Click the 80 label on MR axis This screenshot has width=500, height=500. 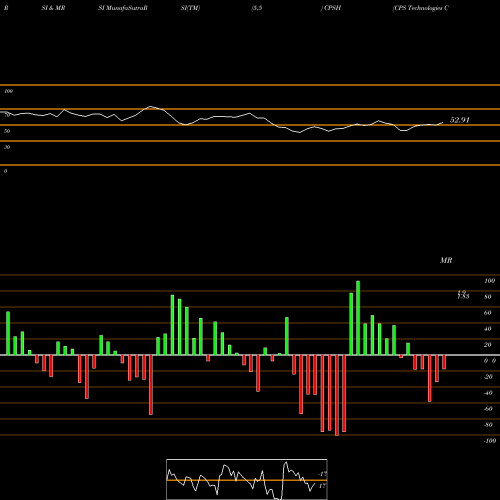488,297
